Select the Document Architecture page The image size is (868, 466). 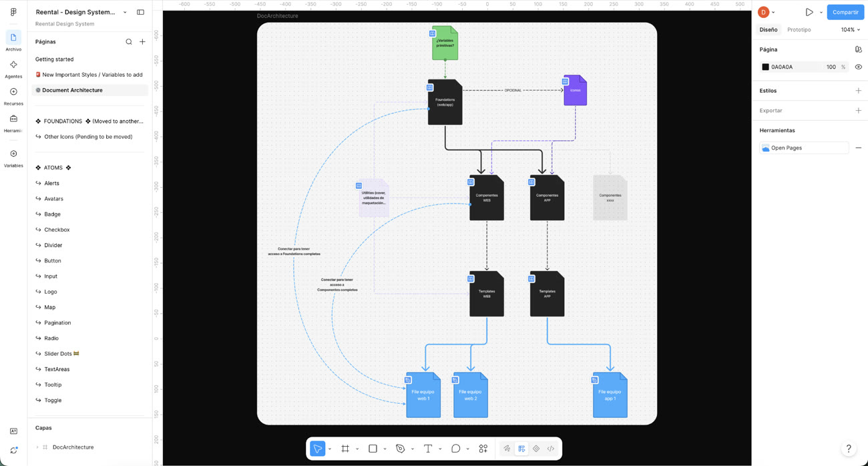tap(89, 90)
